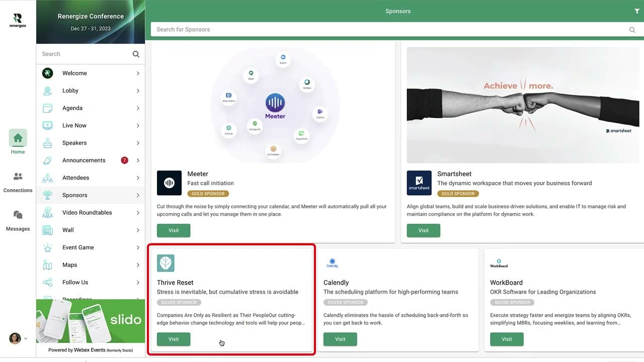This screenshot has height=362, width=644.
Task: Visit the WorkBoard sponsor page
Action: (507, 339)
